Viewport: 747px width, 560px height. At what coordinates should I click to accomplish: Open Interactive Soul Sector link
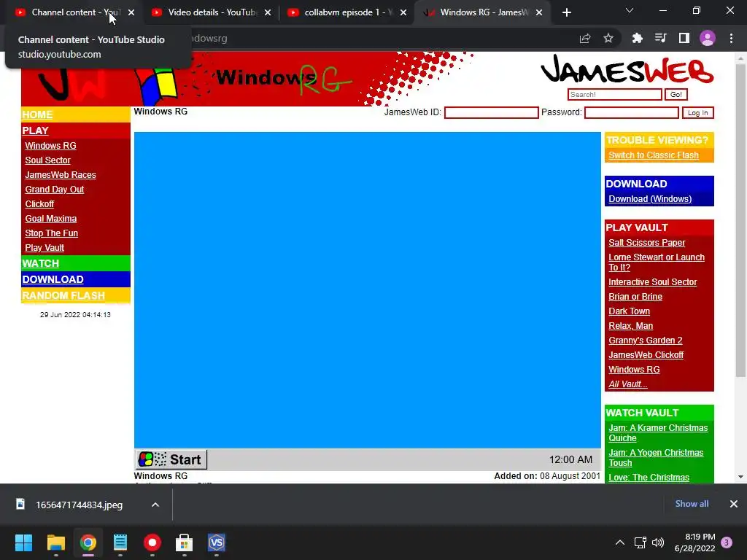point(653,282)
